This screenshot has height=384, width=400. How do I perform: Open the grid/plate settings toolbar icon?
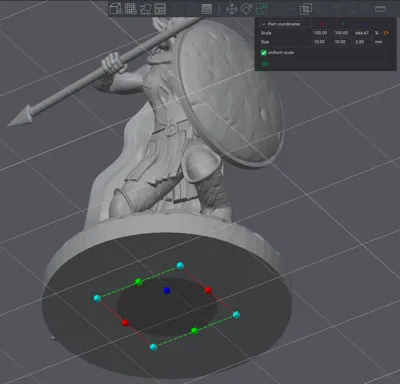pyautogui.click(x=131, y=9)
